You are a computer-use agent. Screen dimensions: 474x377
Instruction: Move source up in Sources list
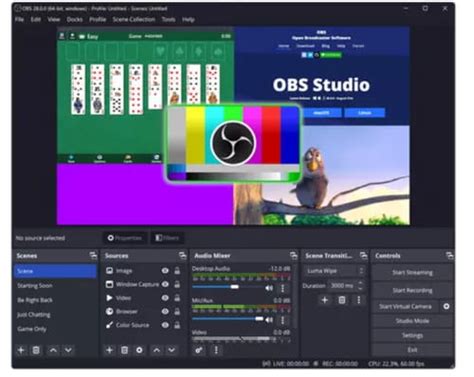click(157, 350)
